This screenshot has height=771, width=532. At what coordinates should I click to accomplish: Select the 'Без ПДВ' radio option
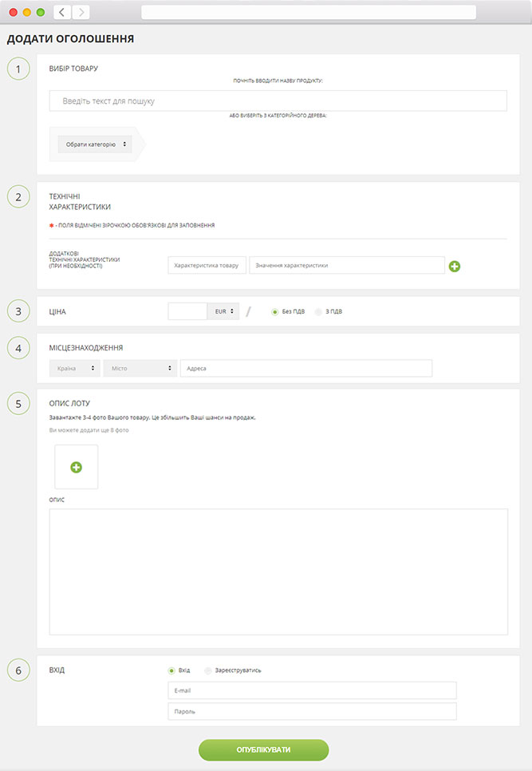275,311
